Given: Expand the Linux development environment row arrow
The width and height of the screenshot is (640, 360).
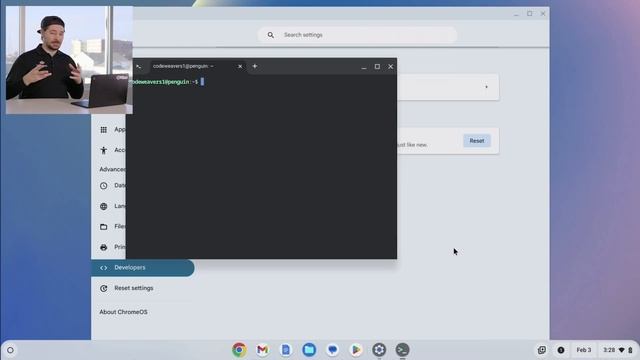Looking at the screenshot, I should click(x=486, y=87).
